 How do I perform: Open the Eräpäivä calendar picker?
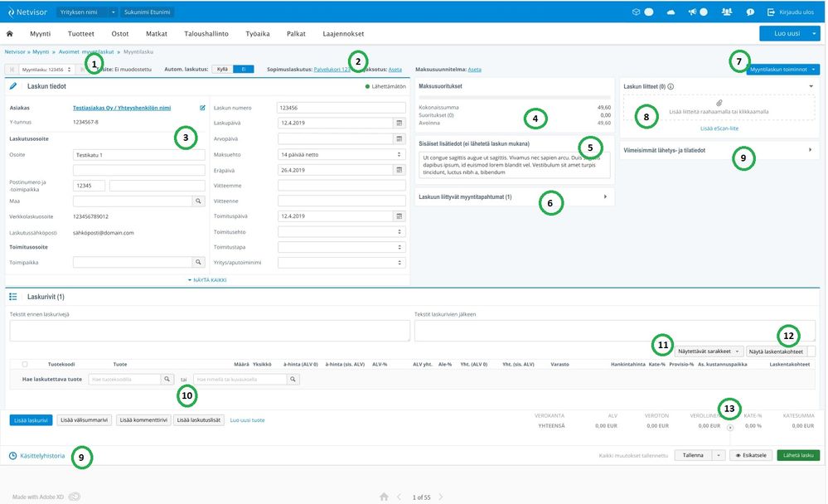399,170
